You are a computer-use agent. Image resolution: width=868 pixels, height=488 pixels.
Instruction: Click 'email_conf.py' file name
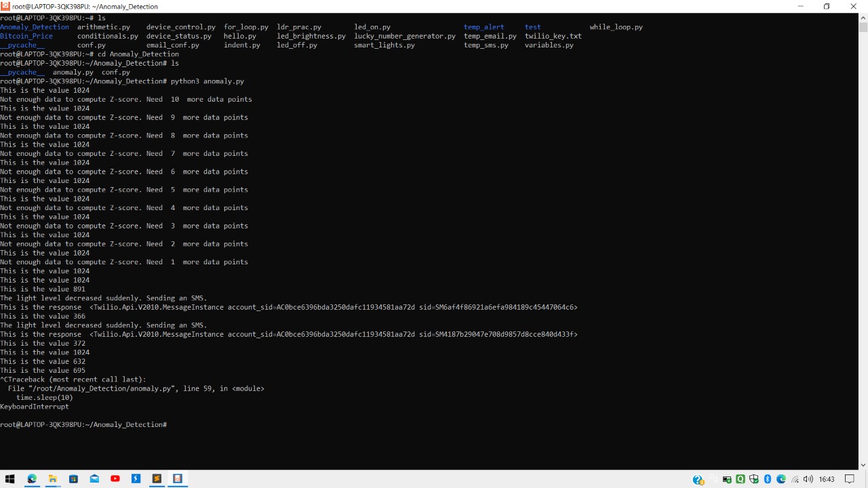[x=173, y=45]
